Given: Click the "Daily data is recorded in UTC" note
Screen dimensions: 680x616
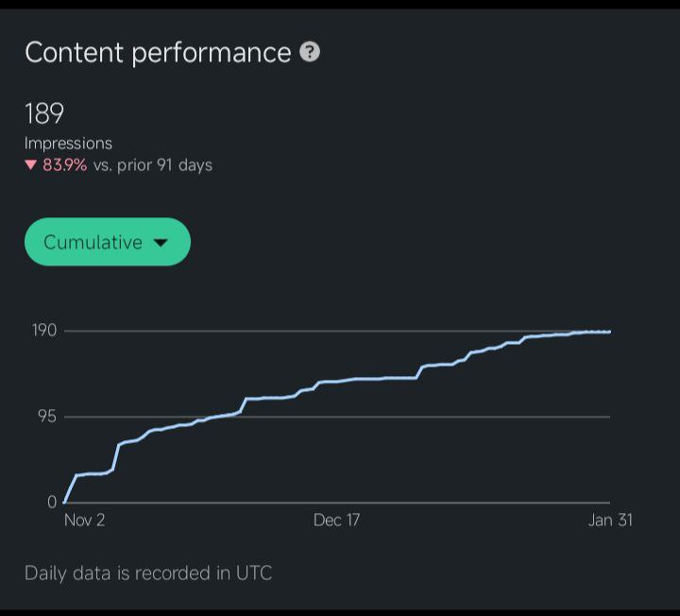Looking at the screenshot, I should (147, 573).
